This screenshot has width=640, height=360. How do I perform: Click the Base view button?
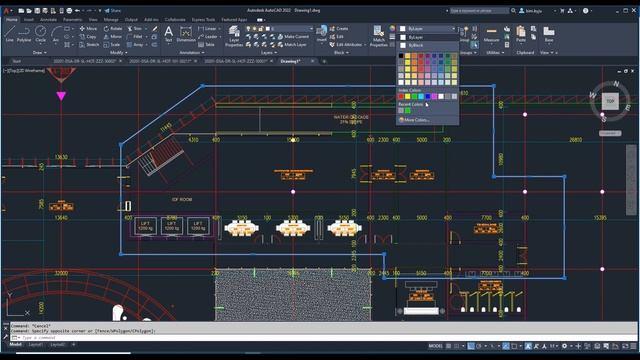(549, 34)
